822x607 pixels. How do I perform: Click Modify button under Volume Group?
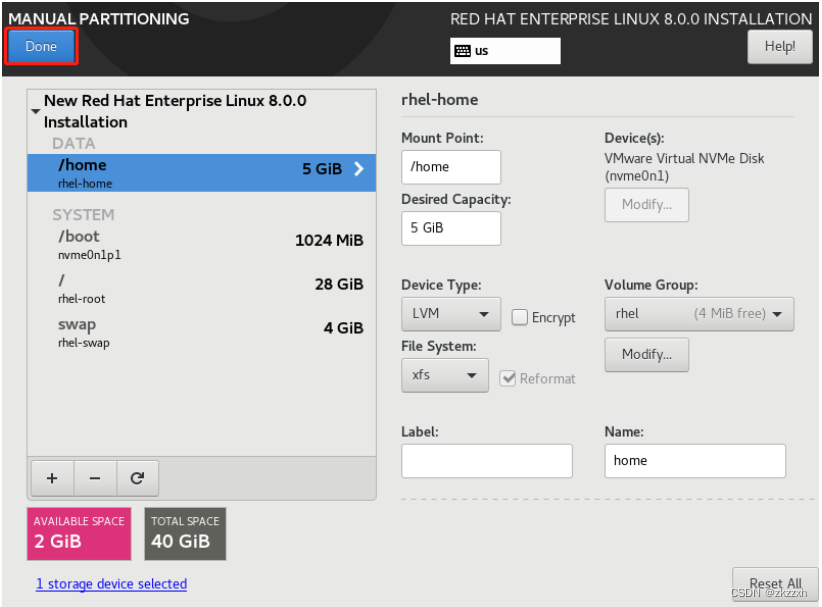click(x=646, y=355)
